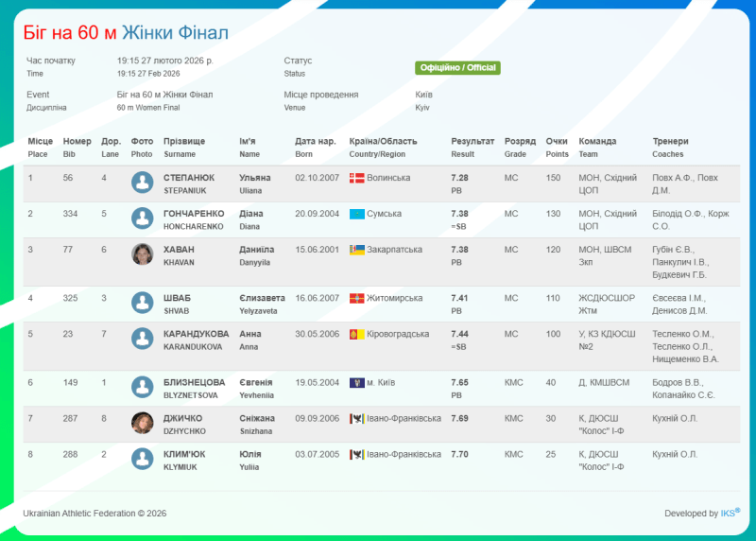Click the green Official status badge
Image resolution: width=756 pixels, height=541 pixels.
pos(457,68)
